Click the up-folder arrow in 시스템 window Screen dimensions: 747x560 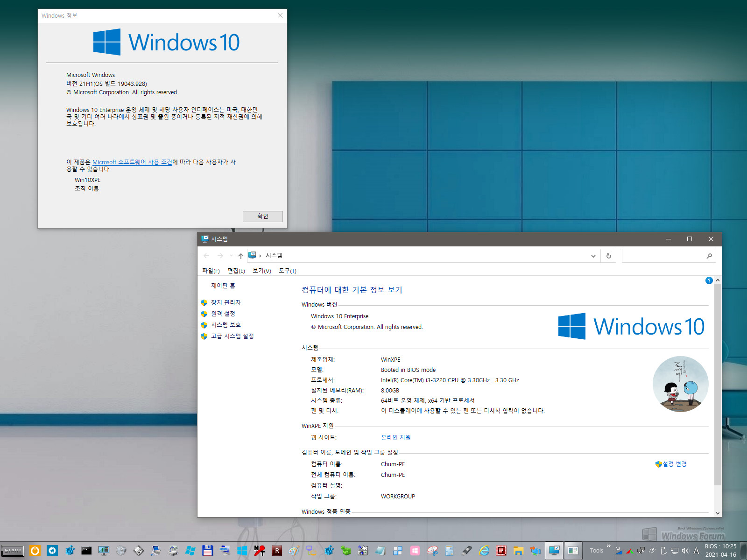coord(240,256)
